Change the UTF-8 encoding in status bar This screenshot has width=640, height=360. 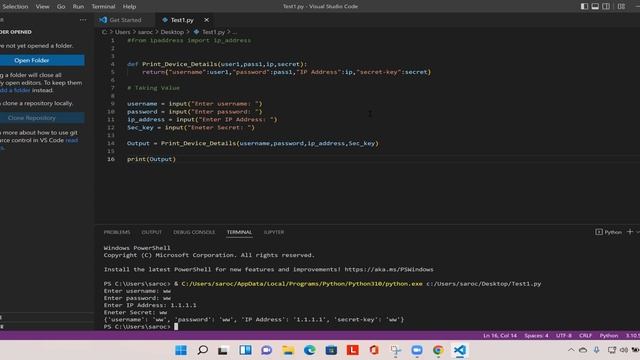point(564,336)
